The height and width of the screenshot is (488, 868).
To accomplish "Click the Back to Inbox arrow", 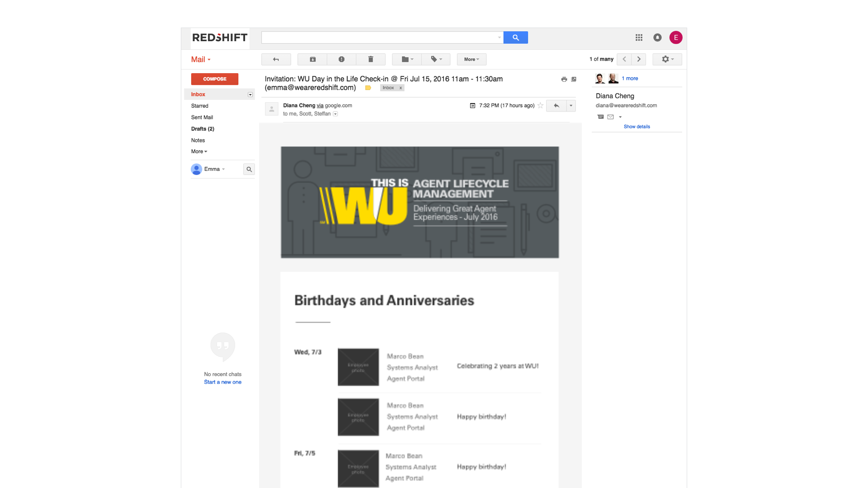I will tap(276, 59).
